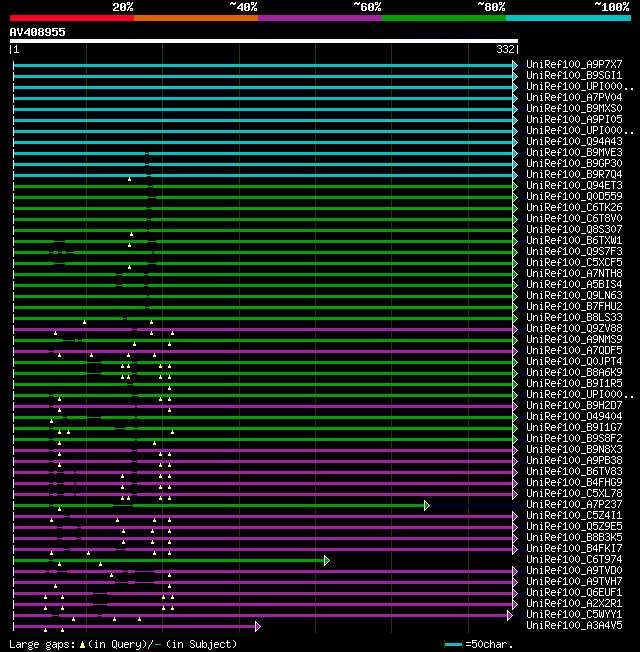640x652 pixels.
Task: Follow the UniRef100_B9R7Q4 link
Action: click(x=574, y=174)
